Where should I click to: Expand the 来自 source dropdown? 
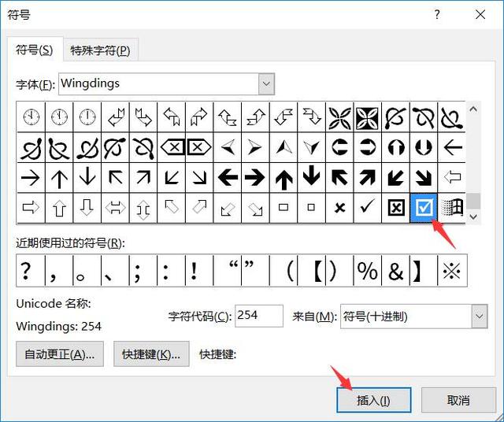[x=480, y=316]
